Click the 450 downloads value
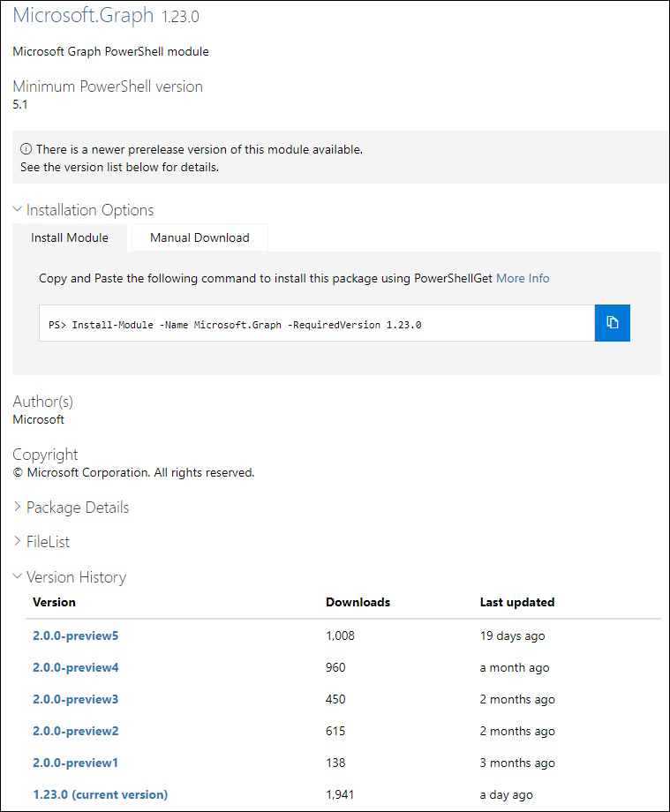Image resolution: width=670 pixels, height=812 pixels. click(x=335, y=699)
